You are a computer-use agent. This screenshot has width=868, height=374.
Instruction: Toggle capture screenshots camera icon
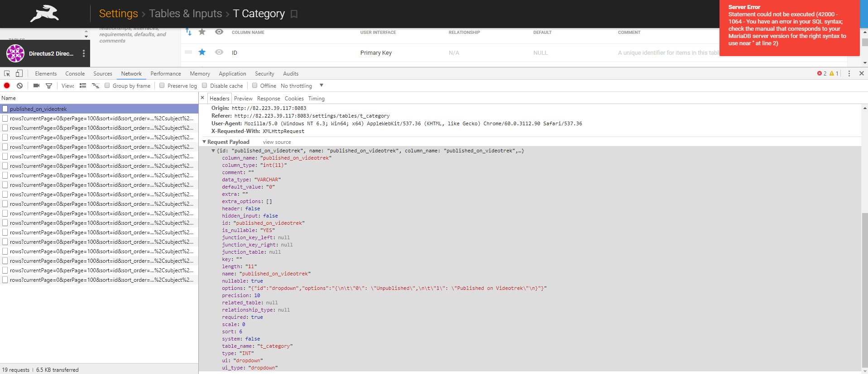coord(36,85)
